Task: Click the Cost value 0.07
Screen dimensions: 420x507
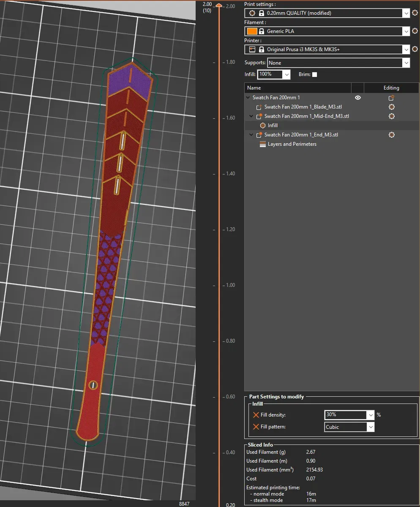Action: [x=311, y=479]
